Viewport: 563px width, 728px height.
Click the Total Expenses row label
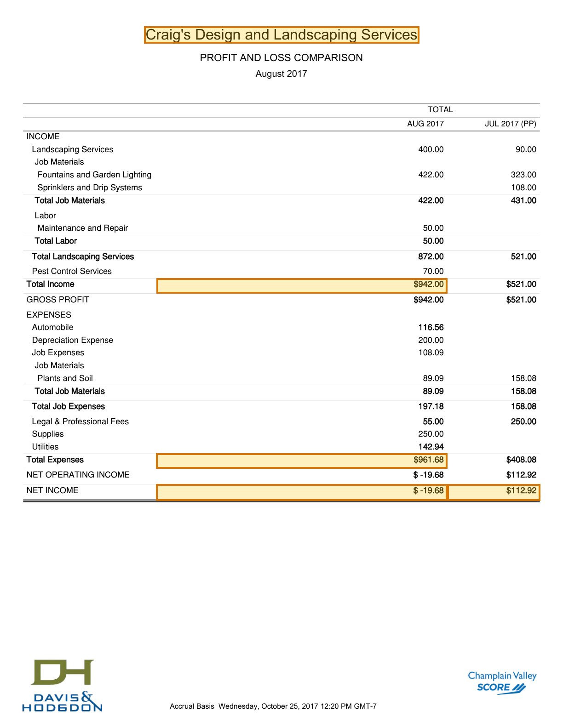[55, 460]
